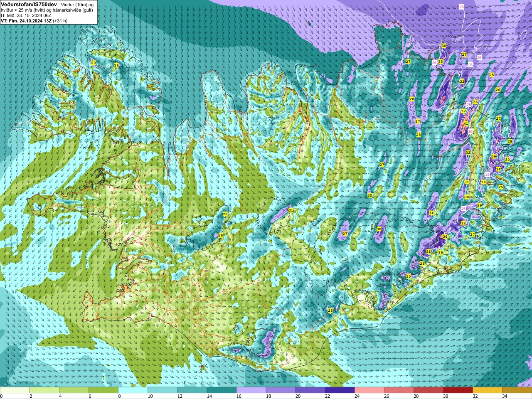Click the pale yellow 0–2 m/s legend swatch
The height and width of the screenshot is (399, 532).
click(15, 390)
